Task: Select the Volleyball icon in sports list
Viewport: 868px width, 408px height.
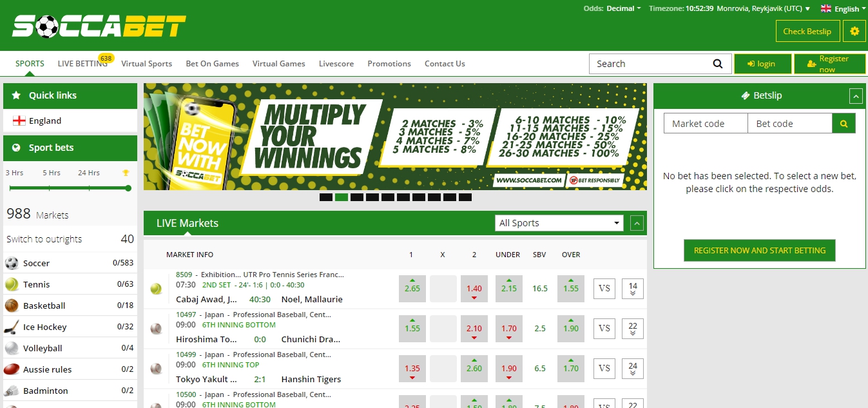Action: (x=12, y=348)
